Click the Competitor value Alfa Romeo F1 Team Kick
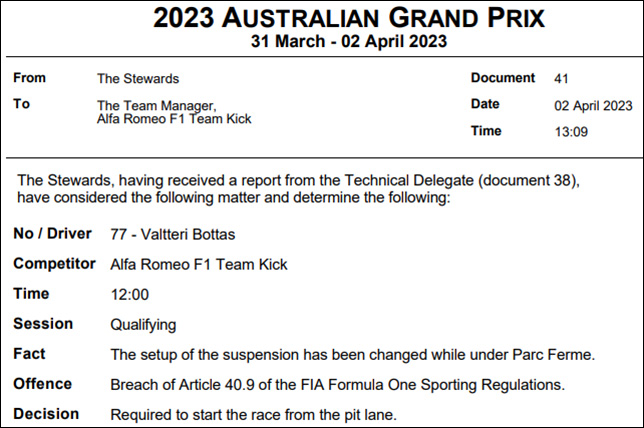644x428 pixels. coord(199,264)
